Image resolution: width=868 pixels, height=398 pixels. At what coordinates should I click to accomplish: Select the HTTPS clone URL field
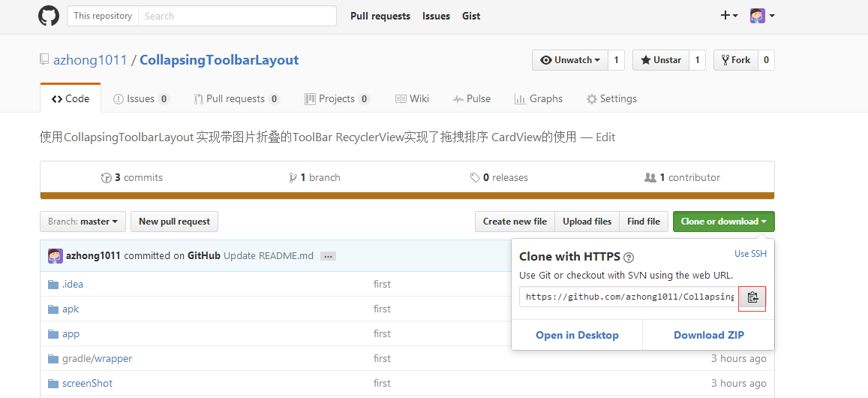pyautogui.click(x=629, y=297)
